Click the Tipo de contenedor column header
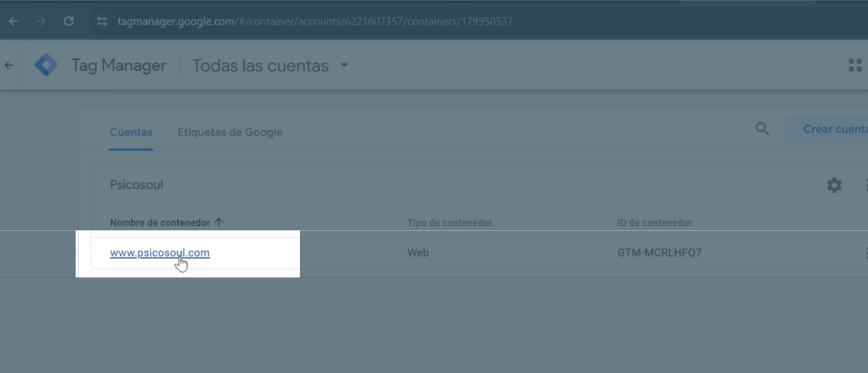This screenshot has height=373, width=868. point(450,223)
